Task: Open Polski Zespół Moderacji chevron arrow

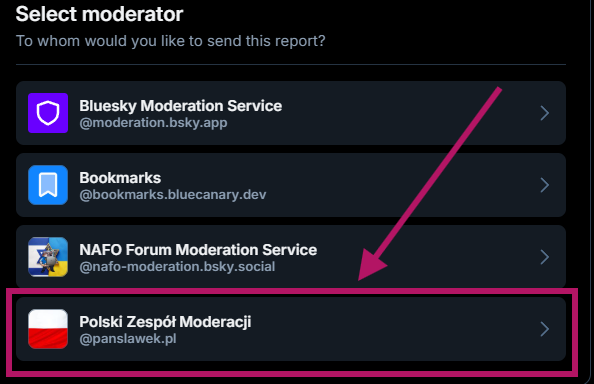Action: tap(544, 329)
